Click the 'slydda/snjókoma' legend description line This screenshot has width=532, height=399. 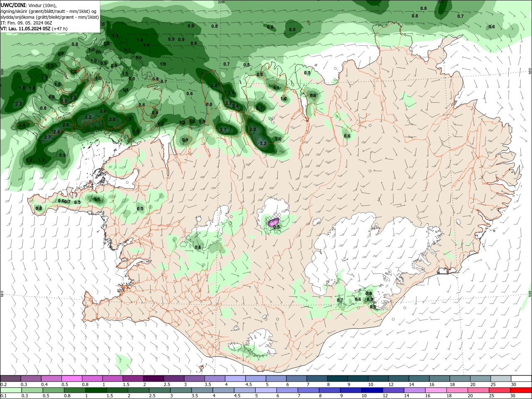coord(50,17)
